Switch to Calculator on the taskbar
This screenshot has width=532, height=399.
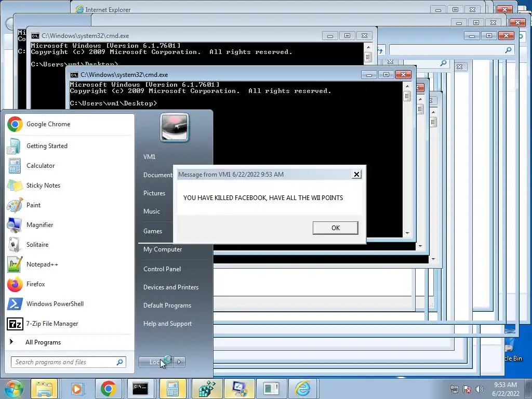pyautogui.click(x=172, y=389)
